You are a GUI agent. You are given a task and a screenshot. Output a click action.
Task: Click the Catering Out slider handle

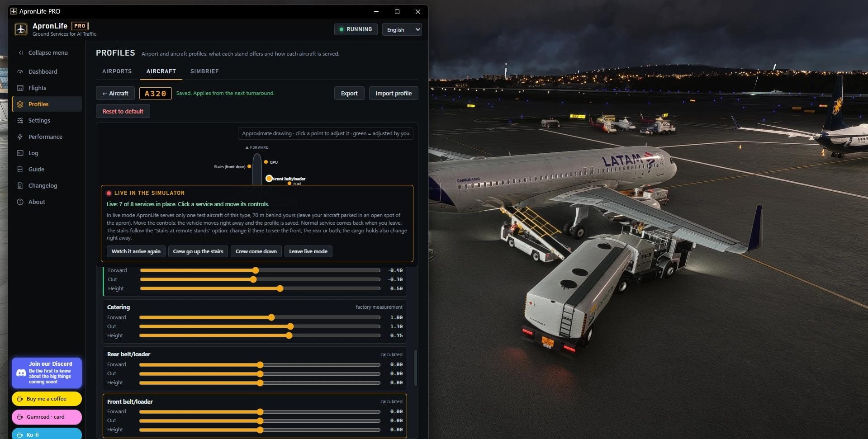(x=290, y=326)
